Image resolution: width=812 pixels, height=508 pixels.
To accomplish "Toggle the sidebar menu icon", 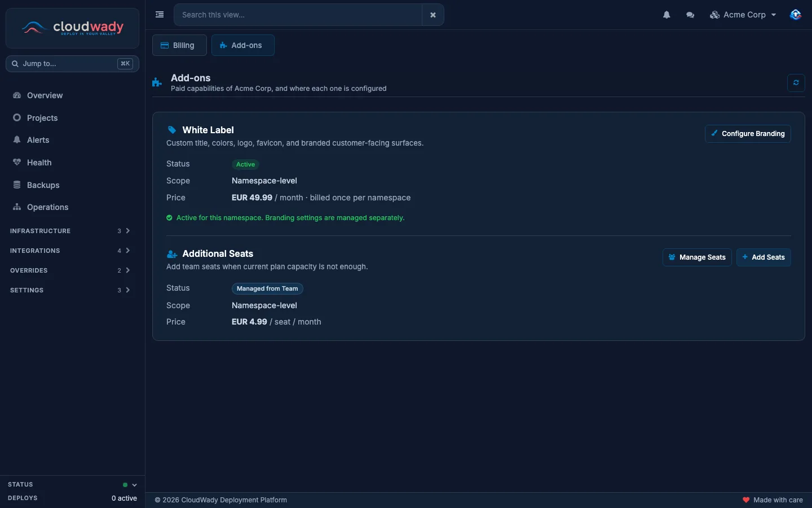I will coord(160,15).
